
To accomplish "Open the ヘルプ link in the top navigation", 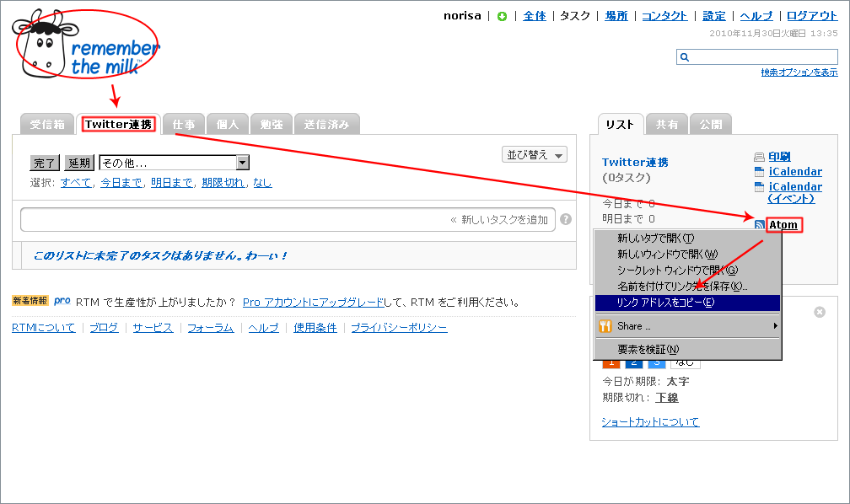I will point(756,16).
